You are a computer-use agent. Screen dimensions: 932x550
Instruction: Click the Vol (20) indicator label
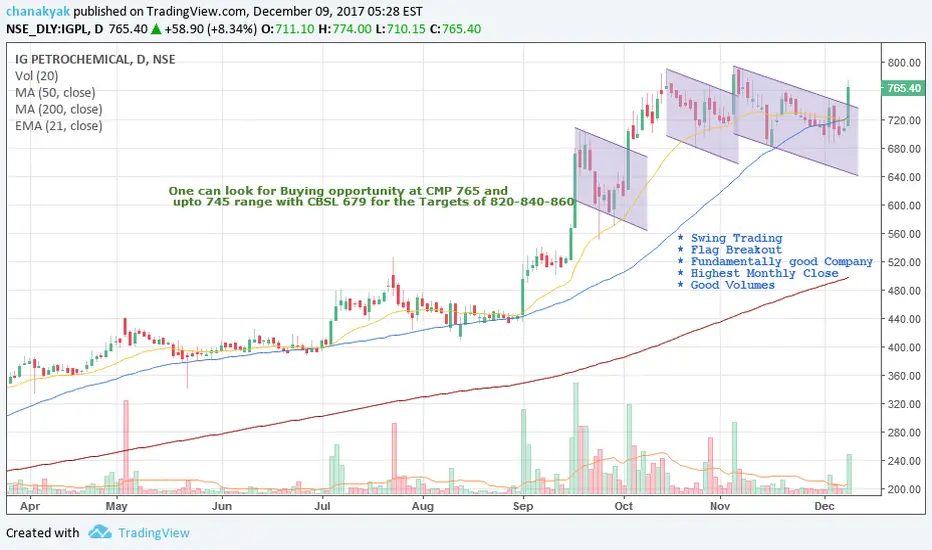click(37, 76)
